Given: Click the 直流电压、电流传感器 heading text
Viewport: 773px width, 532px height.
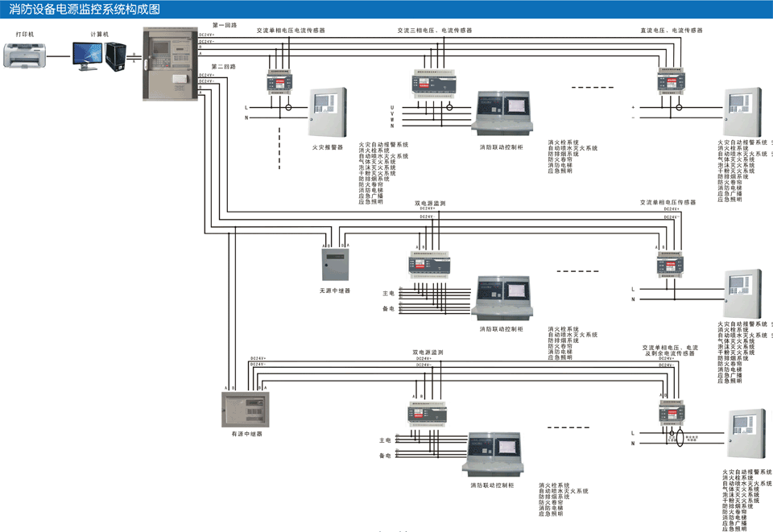Looking at the screenshot, I should click(x=671, y=30).
